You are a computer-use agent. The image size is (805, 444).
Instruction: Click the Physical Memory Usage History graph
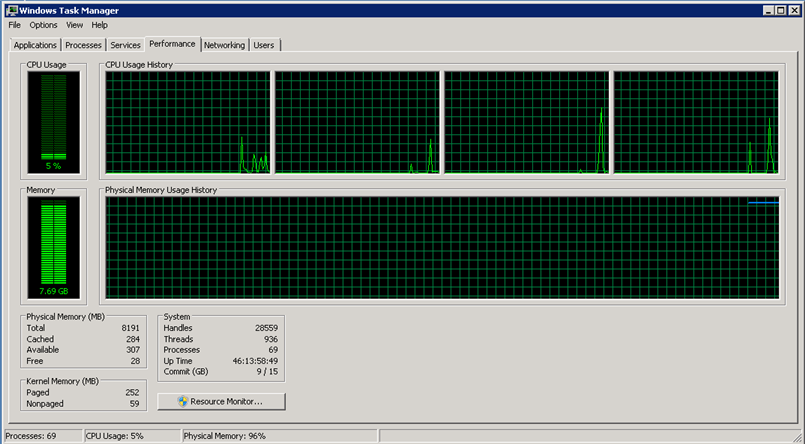pos(442,247)
